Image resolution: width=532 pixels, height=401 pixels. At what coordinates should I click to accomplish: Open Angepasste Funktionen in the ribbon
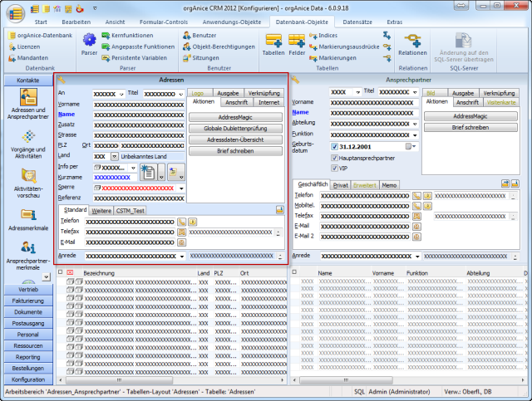tap(139, 46)
